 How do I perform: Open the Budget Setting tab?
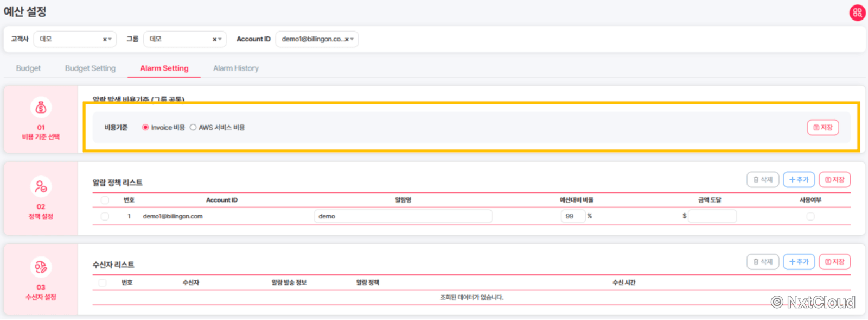coord(90,68)
